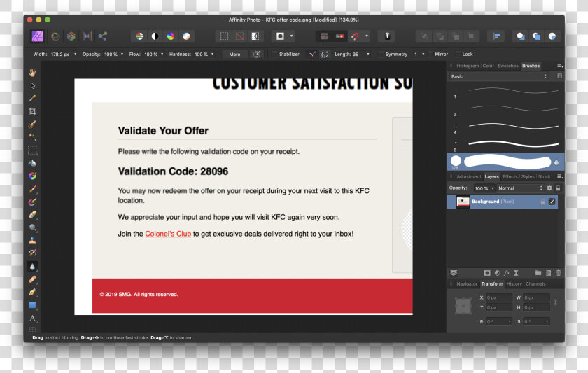Open the brush Opacity dropdown
Viewport: 588px width, 373px height.
click(122, 55)
